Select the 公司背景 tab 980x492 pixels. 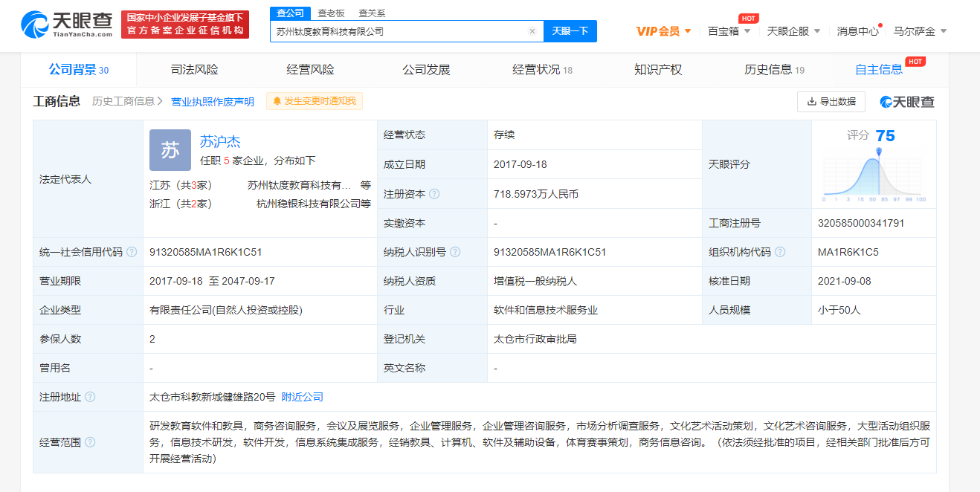[x=79, y=70]
